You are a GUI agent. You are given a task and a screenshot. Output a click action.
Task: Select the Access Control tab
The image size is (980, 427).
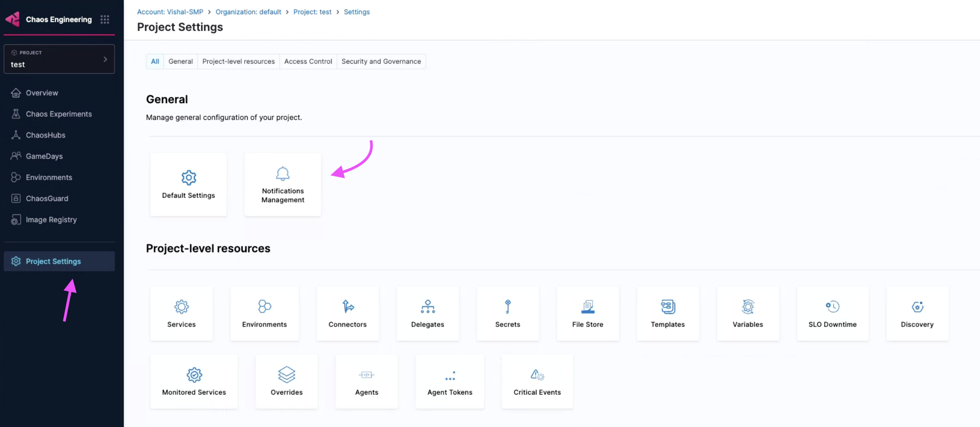point(308,62)
